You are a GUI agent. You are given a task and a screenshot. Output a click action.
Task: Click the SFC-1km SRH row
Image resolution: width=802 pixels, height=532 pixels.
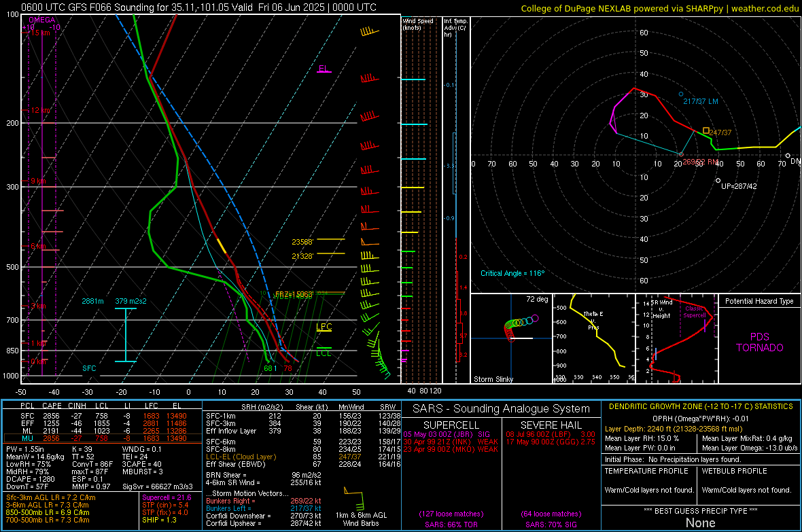pos(303,416)
